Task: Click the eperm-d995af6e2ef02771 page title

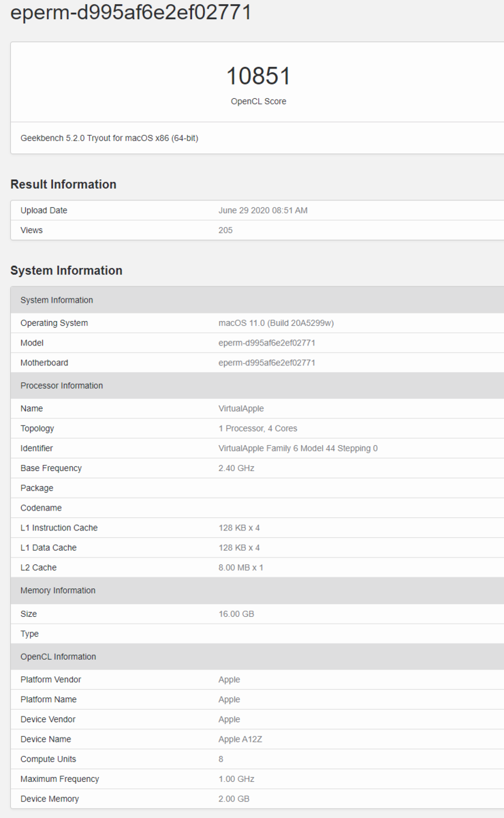Action: (131, 11)
